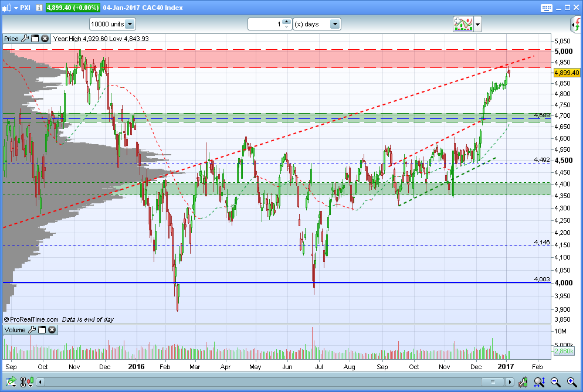Click the horizontal-vertical zoom magnifier icon
This screenshot has width=583, height=392.
click(539, 381)
